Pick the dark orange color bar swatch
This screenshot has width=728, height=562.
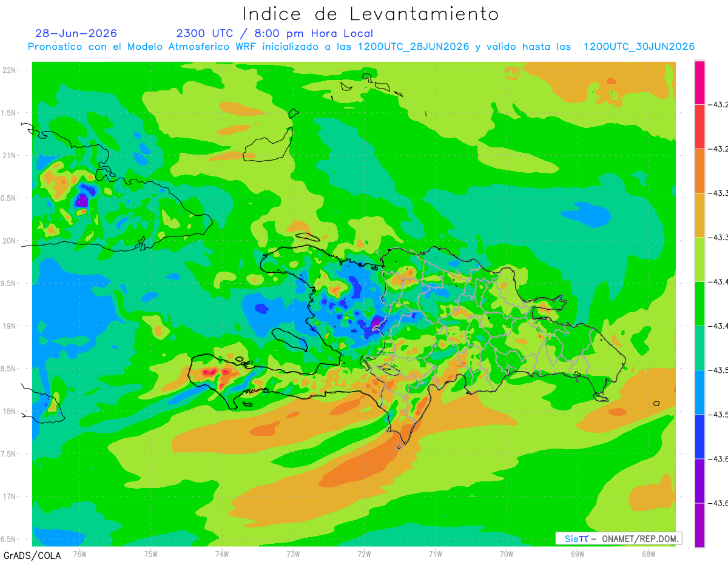(x=699, y=171)
